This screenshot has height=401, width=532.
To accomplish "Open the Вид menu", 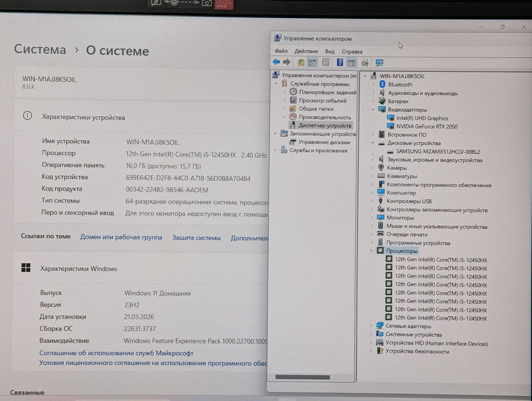I will pyautogui.click(x=330, y=52).
